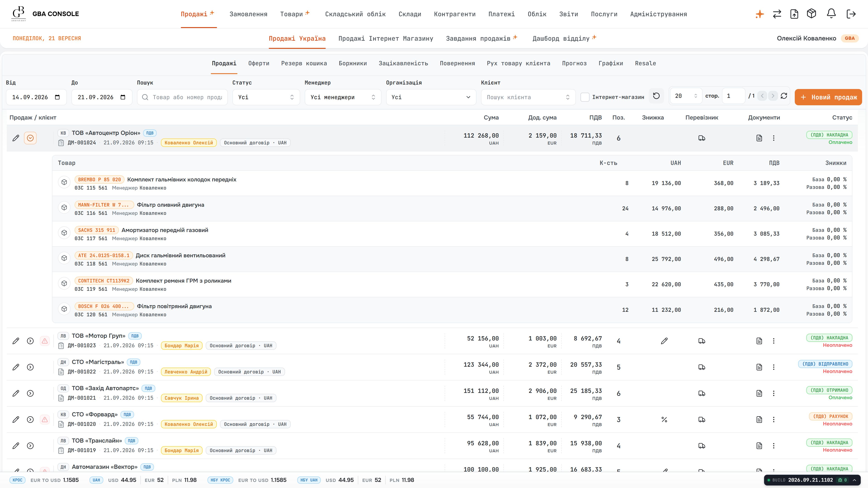Open documents icon for СТО «Магістраль» row
Viewport: 868px width, 488px height.
(x=759, y=367)
